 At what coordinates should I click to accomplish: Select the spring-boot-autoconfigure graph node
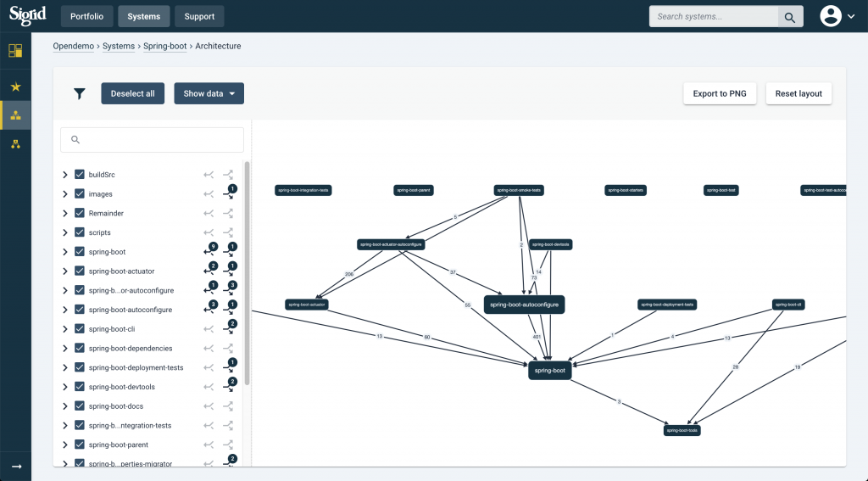(524, 305)
